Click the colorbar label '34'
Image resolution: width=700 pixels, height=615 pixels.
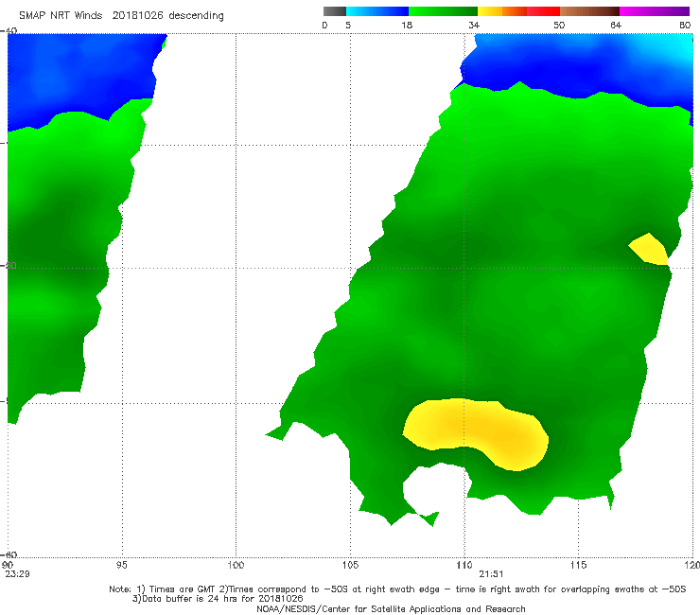[x=474, y=25]
